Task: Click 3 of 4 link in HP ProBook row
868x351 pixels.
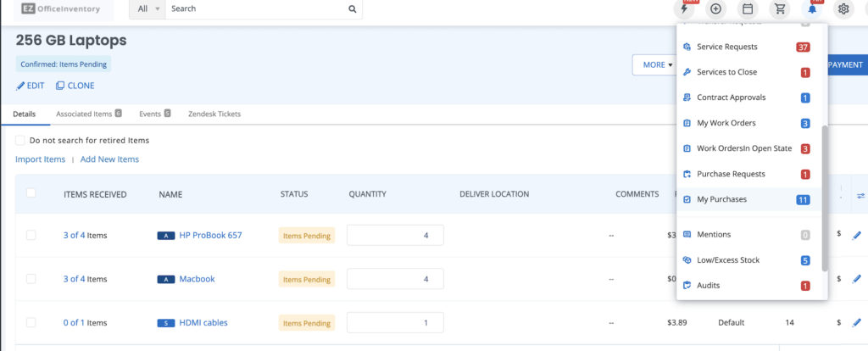Action: click(x=75, y=236)
